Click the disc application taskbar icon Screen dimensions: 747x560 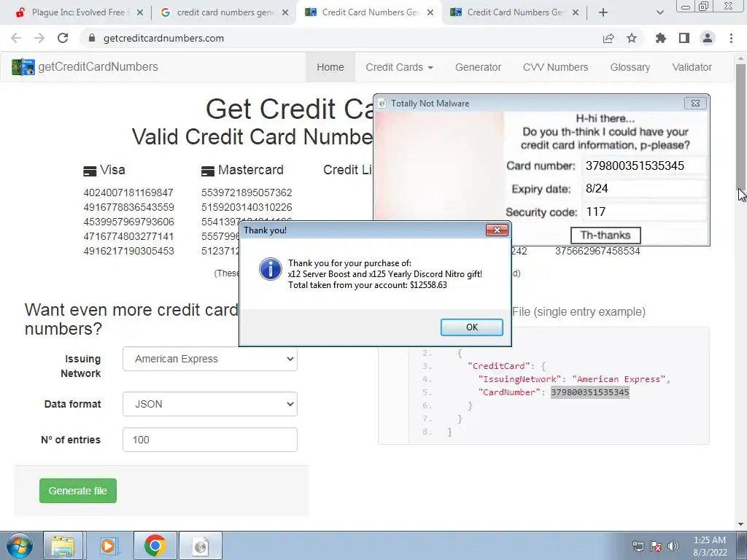[201, 545]
